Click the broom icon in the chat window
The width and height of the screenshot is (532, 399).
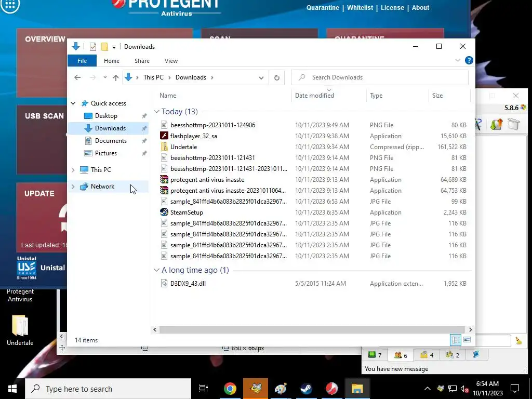(518, 340)
